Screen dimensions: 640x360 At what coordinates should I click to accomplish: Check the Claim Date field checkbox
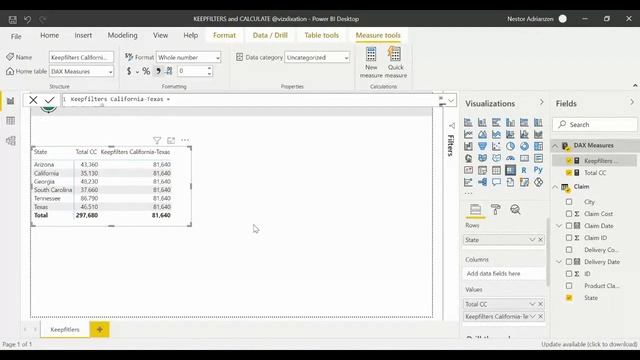[569, 226]
